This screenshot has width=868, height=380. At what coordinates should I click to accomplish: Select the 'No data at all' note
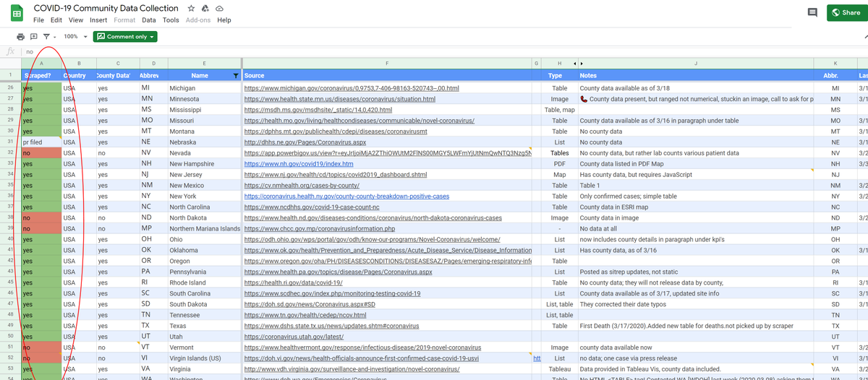click(695, 228)
